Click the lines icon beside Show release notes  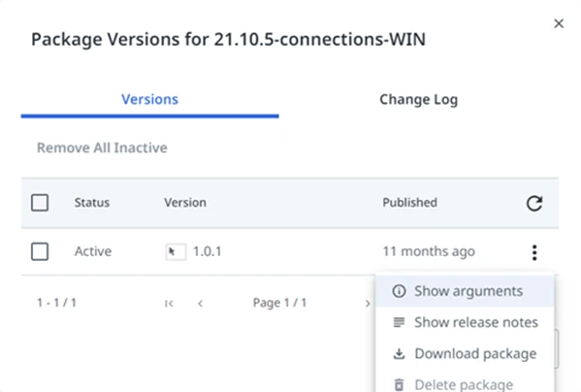[x=399, y=322]
